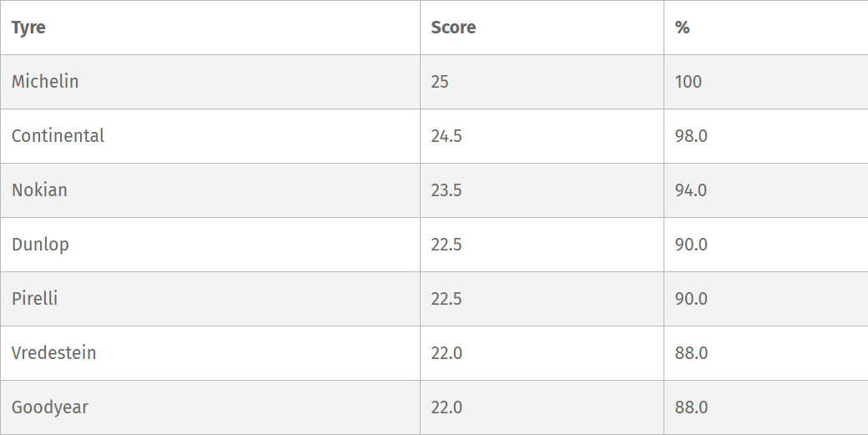Select the Continental tyre cell
The image size is (868, 435).
(58, 136)
